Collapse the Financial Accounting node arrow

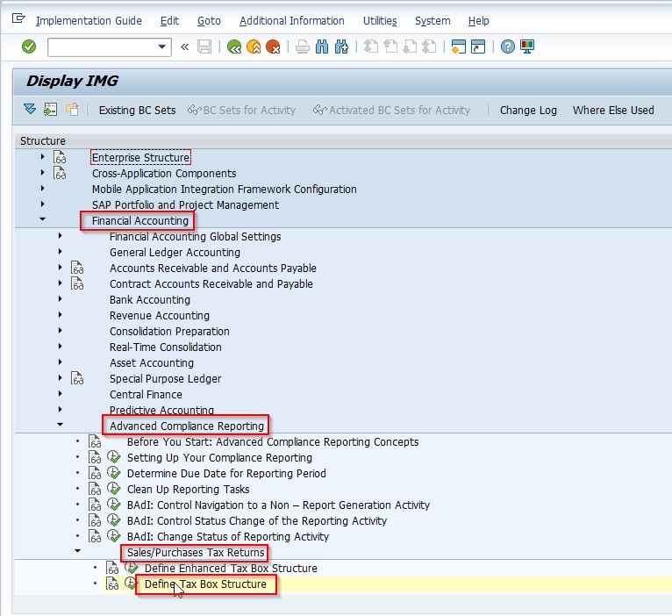(42, 219)
